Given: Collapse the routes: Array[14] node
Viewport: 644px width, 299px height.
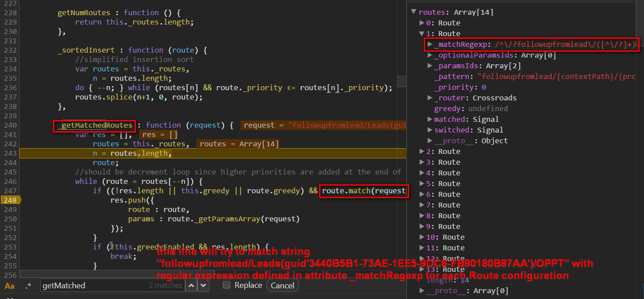Looking at the screenshot, I should [x=414, y=12].
